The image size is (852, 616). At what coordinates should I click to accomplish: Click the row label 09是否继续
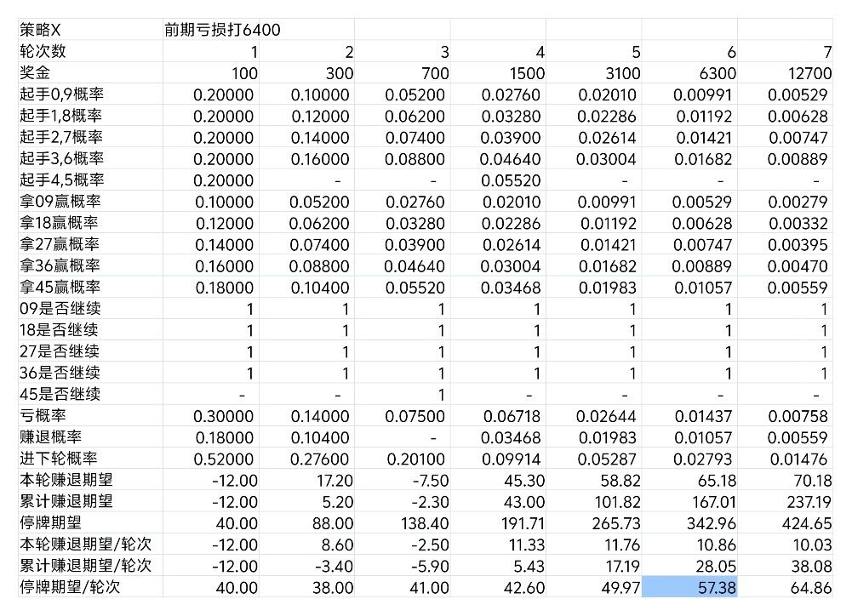pyautogui.click(x=60, y=309)
